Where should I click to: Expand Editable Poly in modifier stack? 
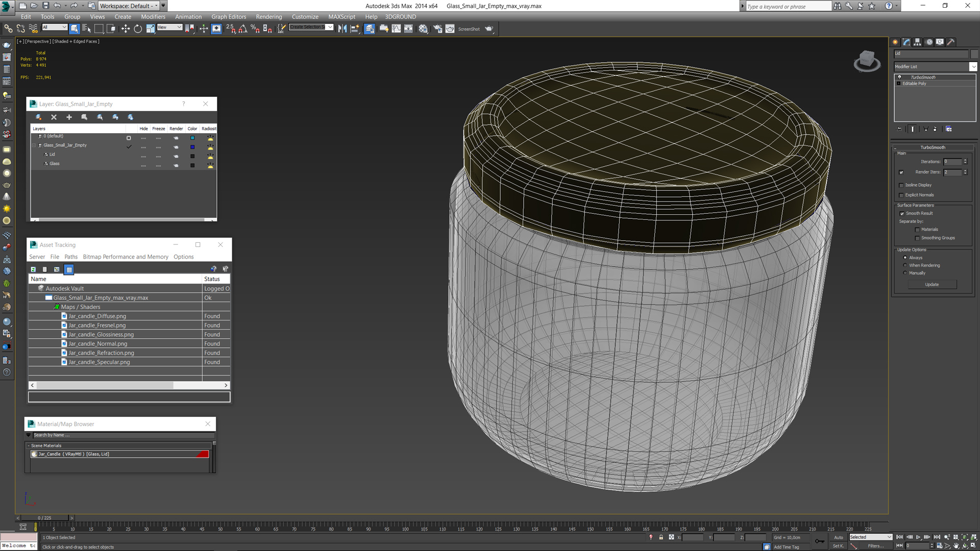[x=899, y=84]
